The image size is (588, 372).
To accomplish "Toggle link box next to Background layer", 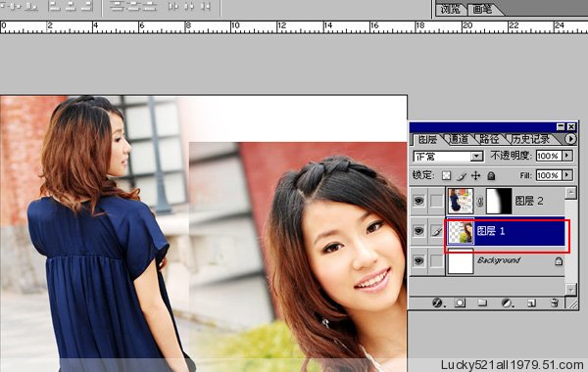I will 436,260.
